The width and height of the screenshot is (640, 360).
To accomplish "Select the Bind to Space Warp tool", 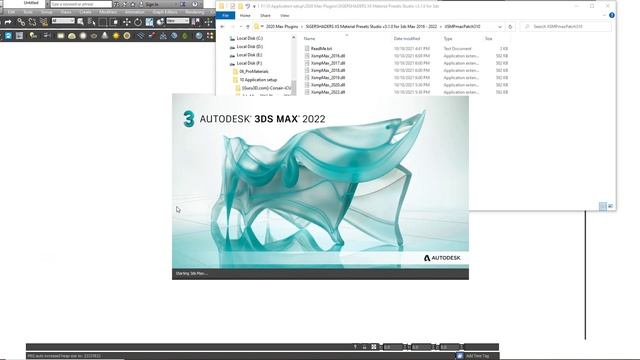I will pos(44,22).
